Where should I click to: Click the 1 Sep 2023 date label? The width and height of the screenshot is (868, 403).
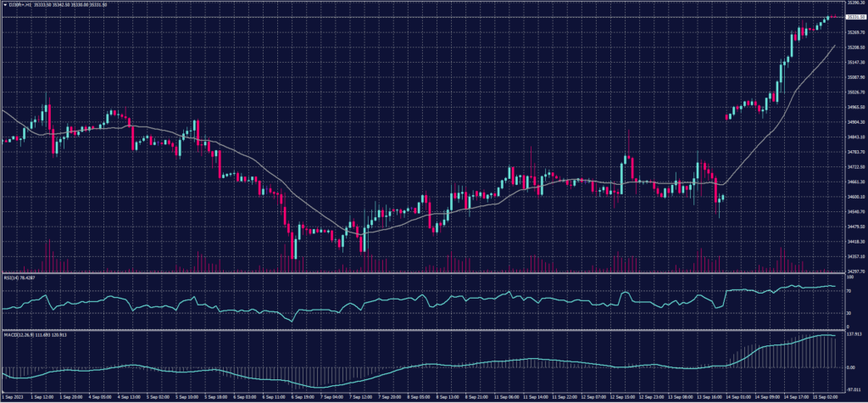(14, 396)
